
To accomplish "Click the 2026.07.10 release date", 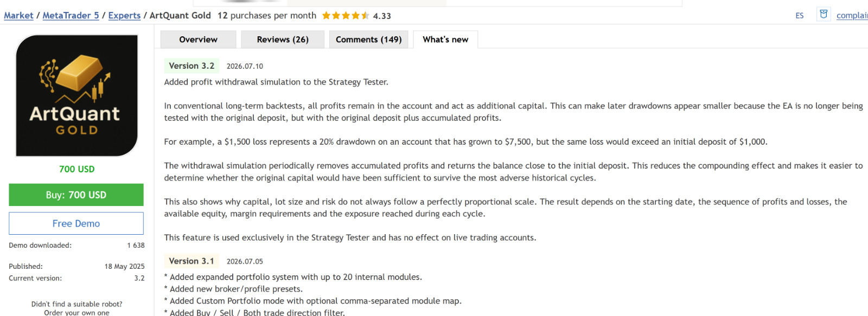I will (245, 66).
